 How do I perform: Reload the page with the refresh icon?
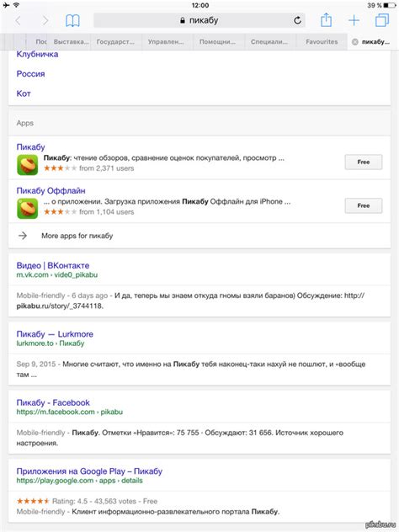(x=297, y=20)
